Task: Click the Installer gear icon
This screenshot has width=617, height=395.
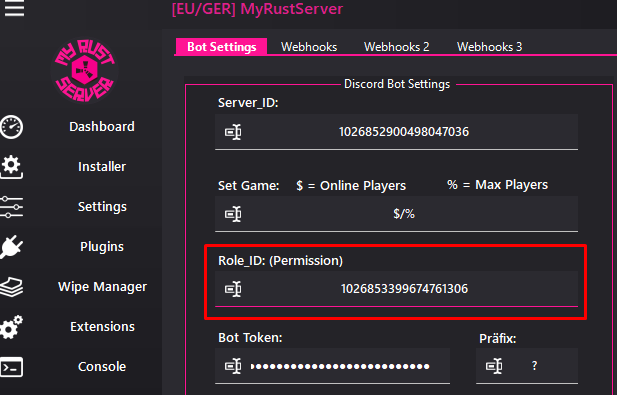Action: 11,167
